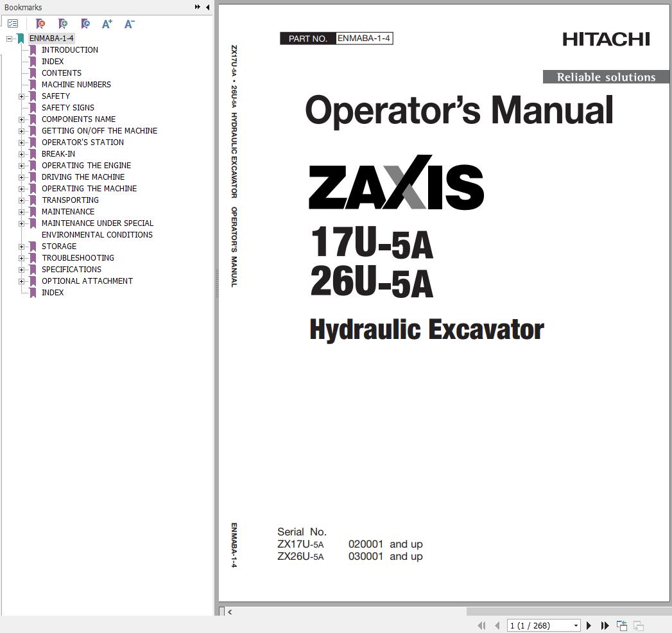Open the COMPONENTS NAME bookmark

[x=79, y=119]
